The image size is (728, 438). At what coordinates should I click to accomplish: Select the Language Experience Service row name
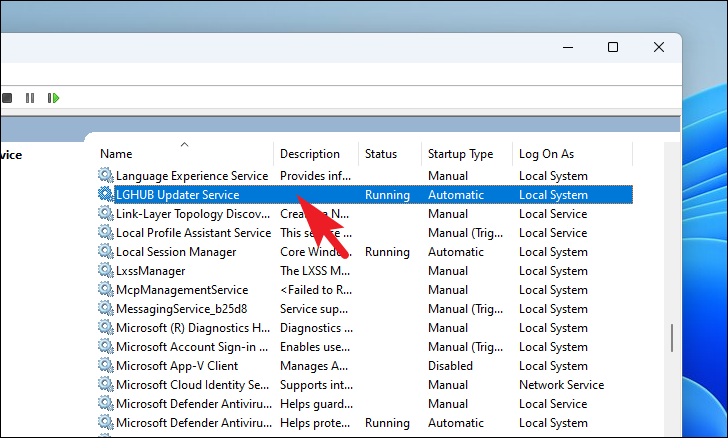192,176
